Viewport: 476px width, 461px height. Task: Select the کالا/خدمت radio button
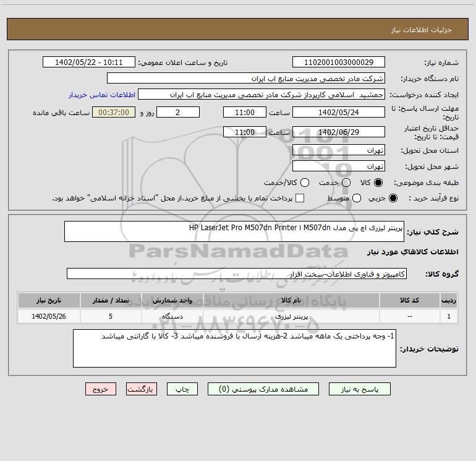(305, 183)
